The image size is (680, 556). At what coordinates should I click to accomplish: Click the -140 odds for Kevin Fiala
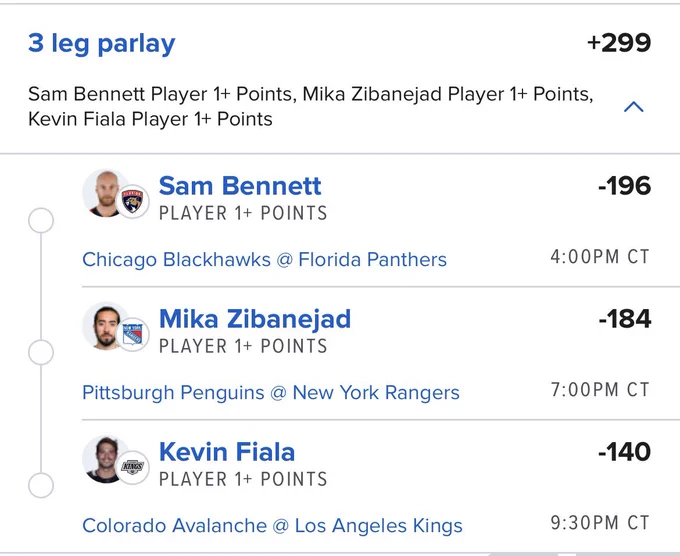point(624,452)
